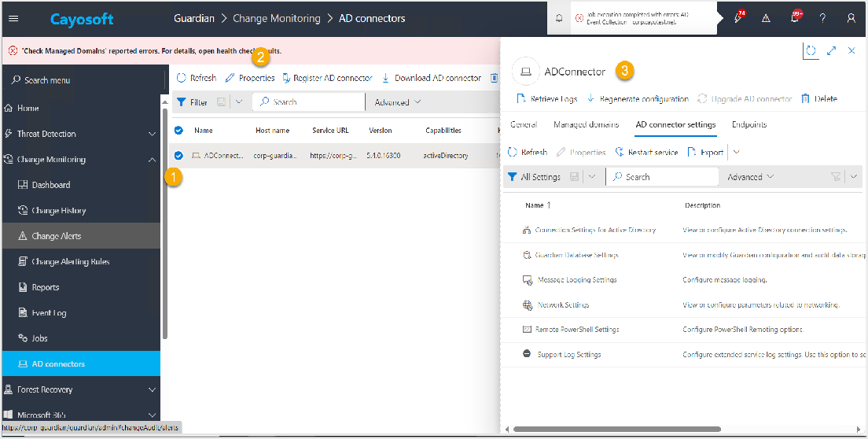The image size is (868, 439).
Task: Click the Connection Settings for Active Directory icon
Action: (527, 230)
